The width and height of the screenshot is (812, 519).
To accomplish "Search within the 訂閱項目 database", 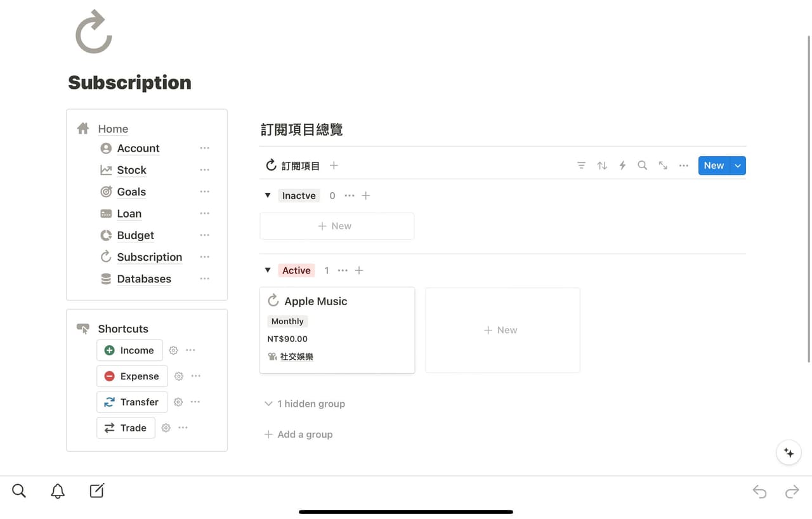I will [x=642, y=165].
